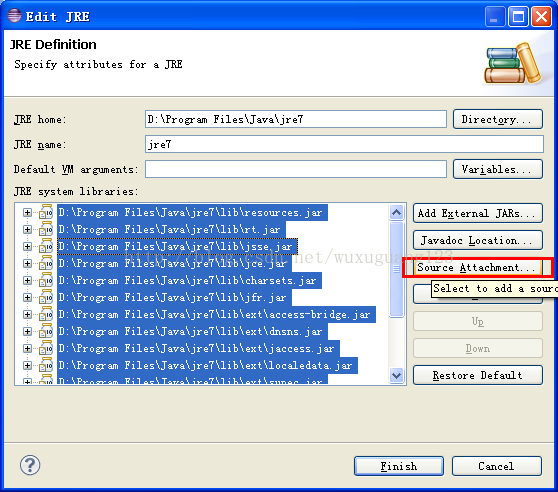The width and height of the screenshot is (558, 492).
Task: Dismiss dialog with Cancel button
Action: (x=497, y=466)
